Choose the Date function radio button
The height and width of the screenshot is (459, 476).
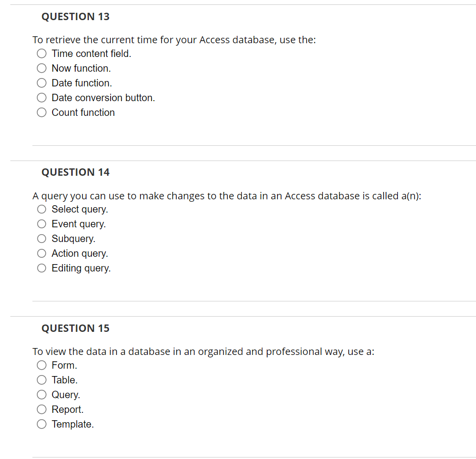click(x=41, y=82)
